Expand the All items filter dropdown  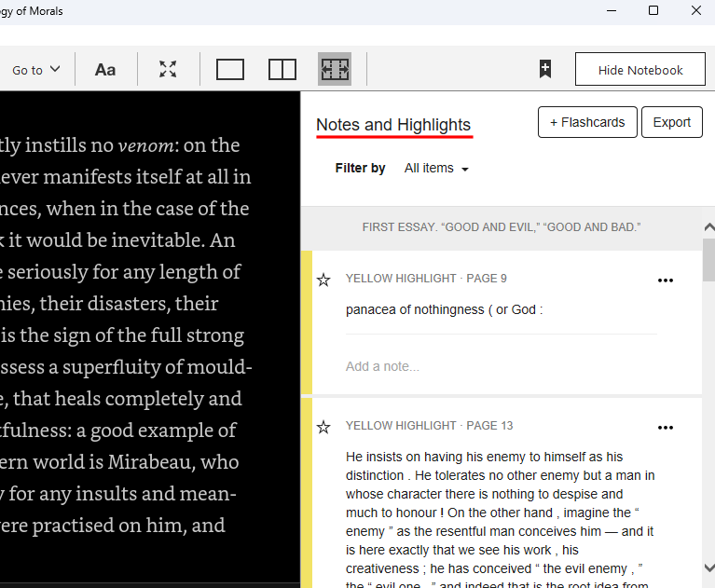(x=436, y=169)
